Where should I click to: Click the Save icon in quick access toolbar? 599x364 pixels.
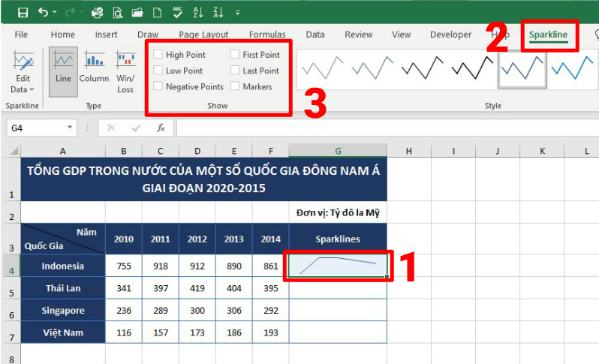[23, 12]
